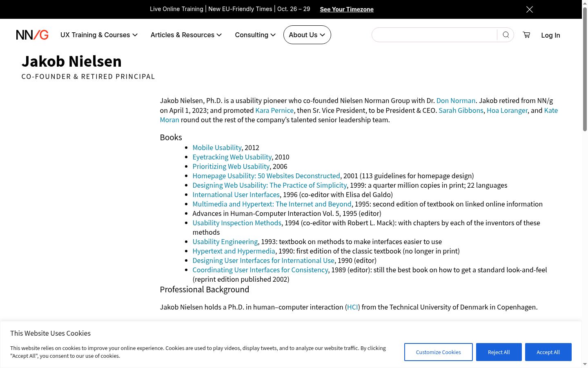Follow the Kara Pernice link
This screenshot has width=588, height=368.
tap(274, 110)
